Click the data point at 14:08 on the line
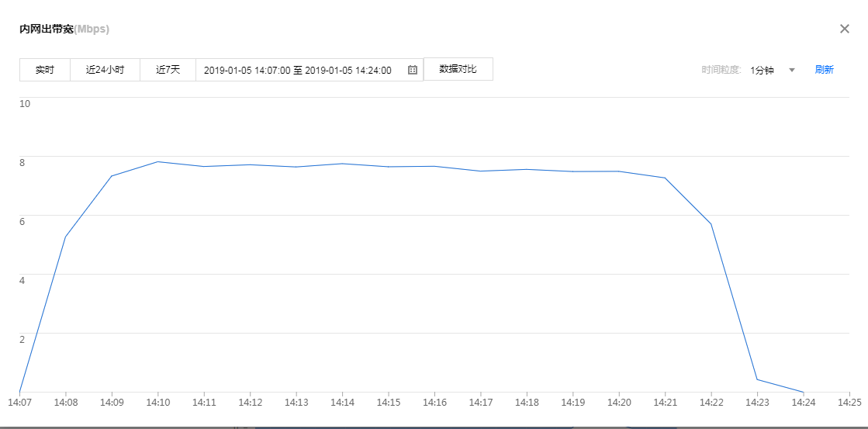This screenshot has width=868, height=429. point(66,237)
